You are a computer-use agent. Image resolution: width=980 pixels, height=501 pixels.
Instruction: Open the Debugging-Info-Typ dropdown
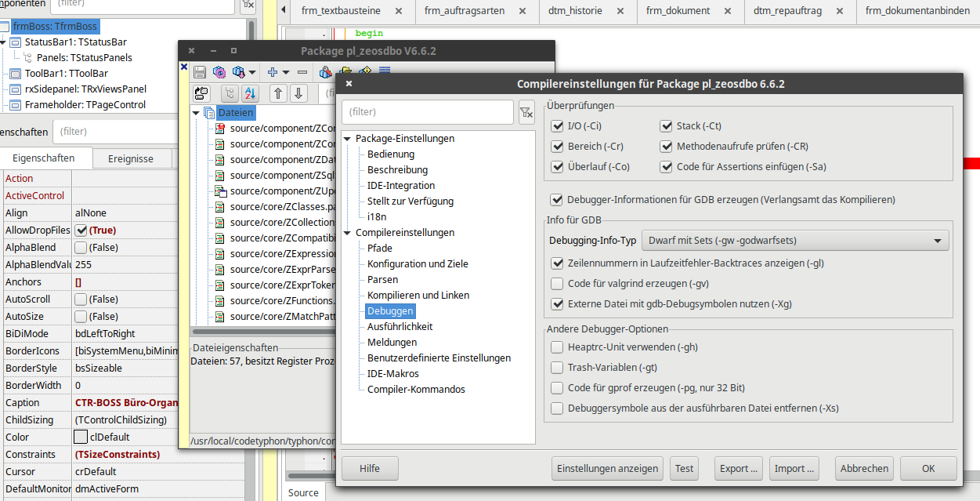tap(794, 241)
